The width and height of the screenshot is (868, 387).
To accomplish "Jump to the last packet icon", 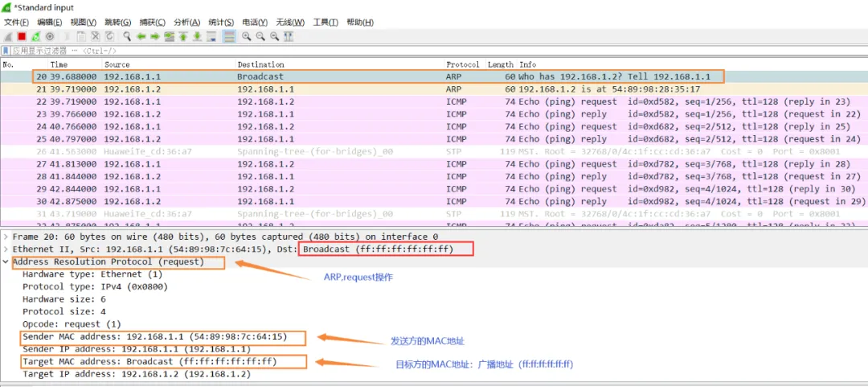I will 197,36.
